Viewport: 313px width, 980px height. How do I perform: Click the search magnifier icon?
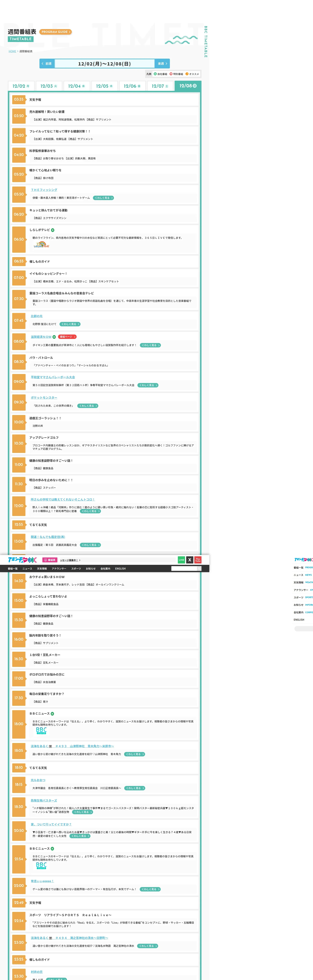pyautogui.click(x=199, y=568)
